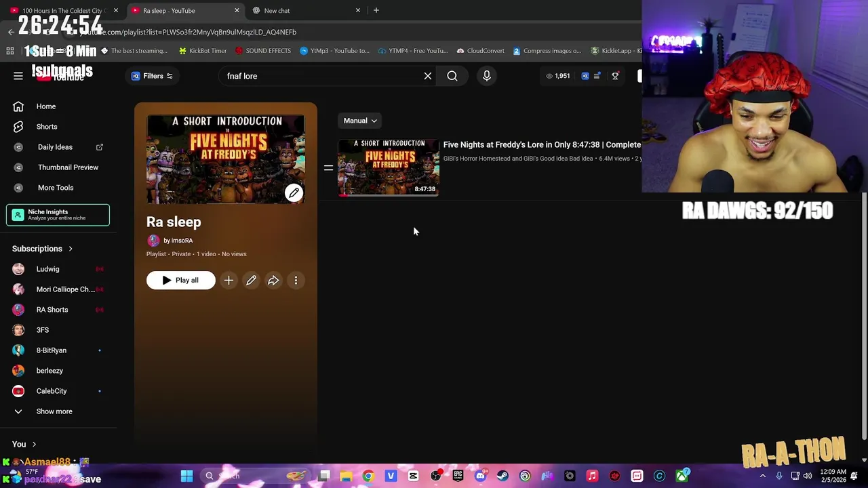Open the Xbox app from the taskbar

click(x=682, y=476)
